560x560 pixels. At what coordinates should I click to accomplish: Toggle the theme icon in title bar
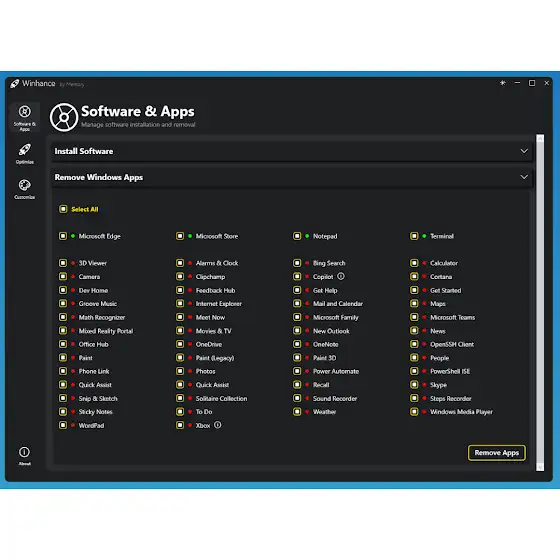[x=502, y=83]
